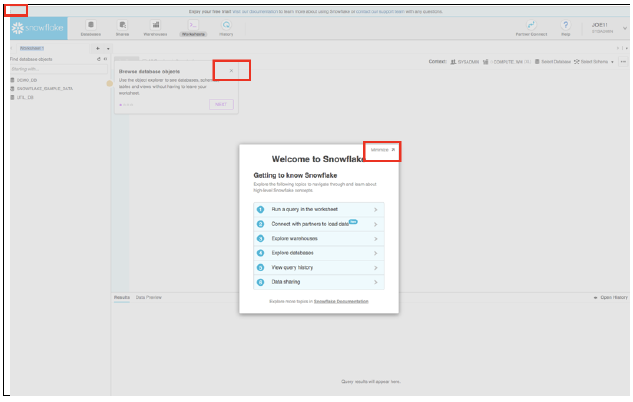Open the Databases page icon
Screen dimensions: 633x402
[x=91, y=25]
